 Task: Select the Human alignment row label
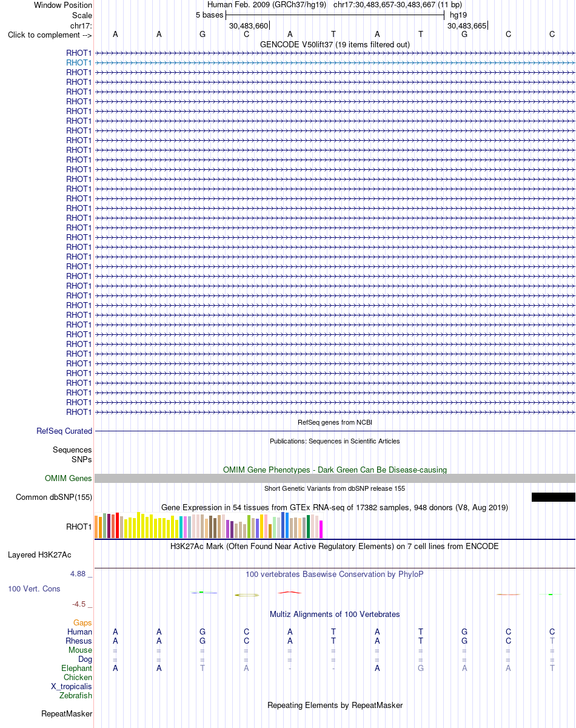click(79, 632)
